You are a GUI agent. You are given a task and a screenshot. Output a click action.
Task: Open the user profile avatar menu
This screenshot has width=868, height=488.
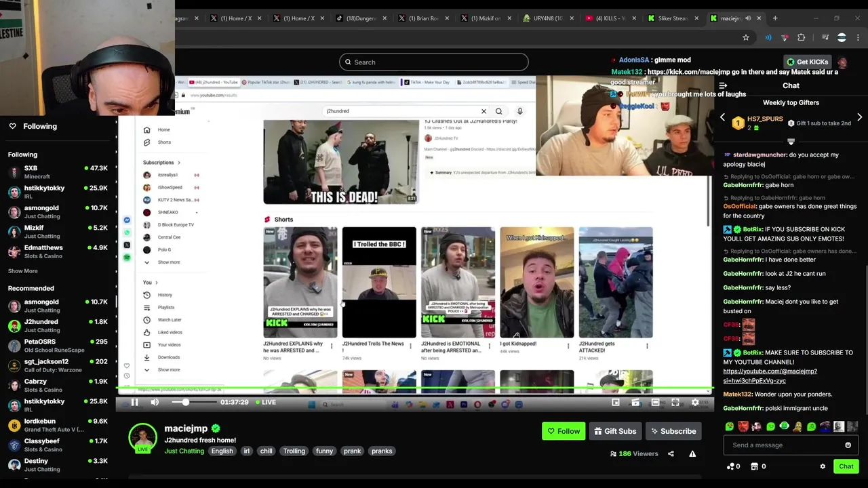(842, 62)
